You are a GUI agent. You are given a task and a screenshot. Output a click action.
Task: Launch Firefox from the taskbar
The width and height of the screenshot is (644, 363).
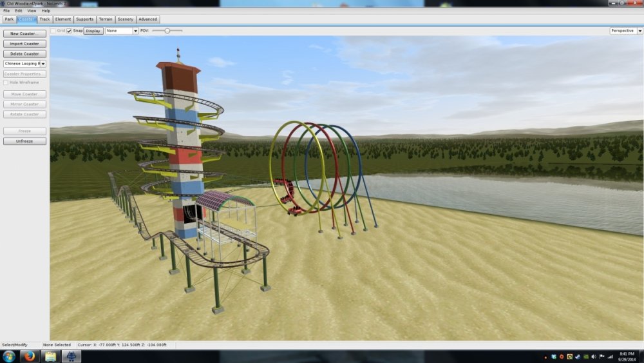(30, 356)
